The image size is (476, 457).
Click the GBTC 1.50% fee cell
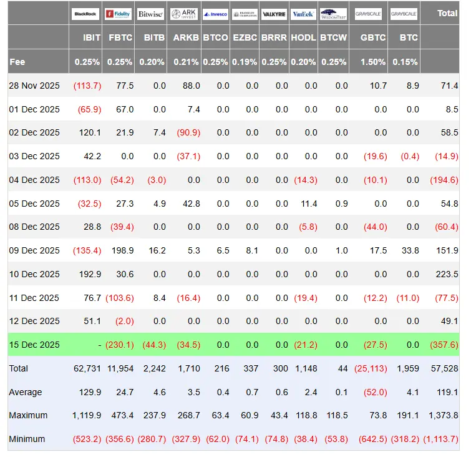coord(373,62)
